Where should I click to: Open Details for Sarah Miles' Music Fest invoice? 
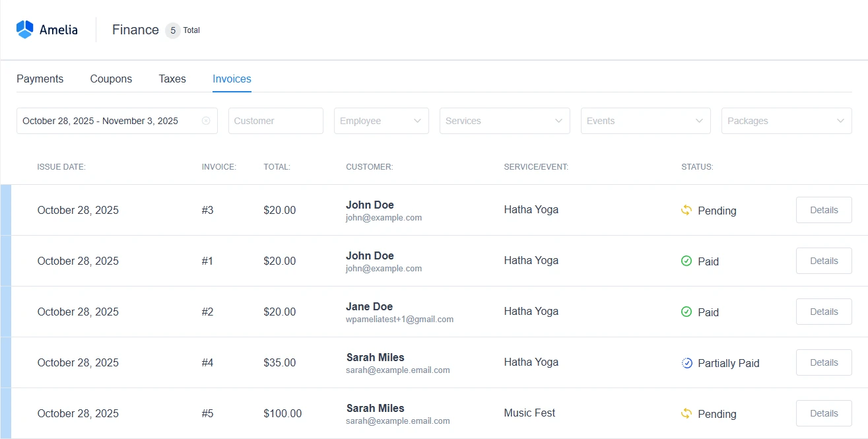click(x=823, y=413)
